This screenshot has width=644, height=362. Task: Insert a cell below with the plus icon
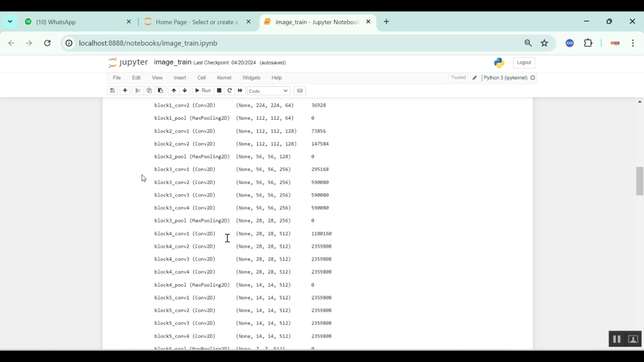(x=125, y=90)
